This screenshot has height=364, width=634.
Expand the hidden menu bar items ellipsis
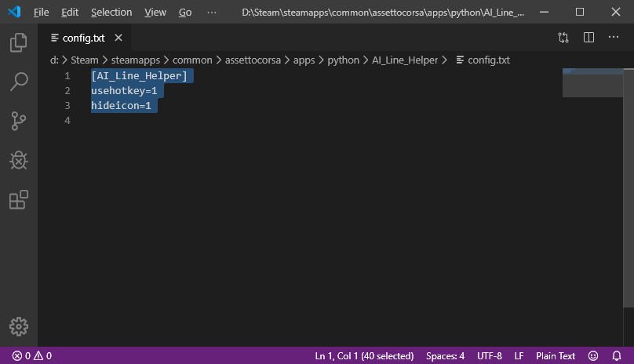(211, 13)
